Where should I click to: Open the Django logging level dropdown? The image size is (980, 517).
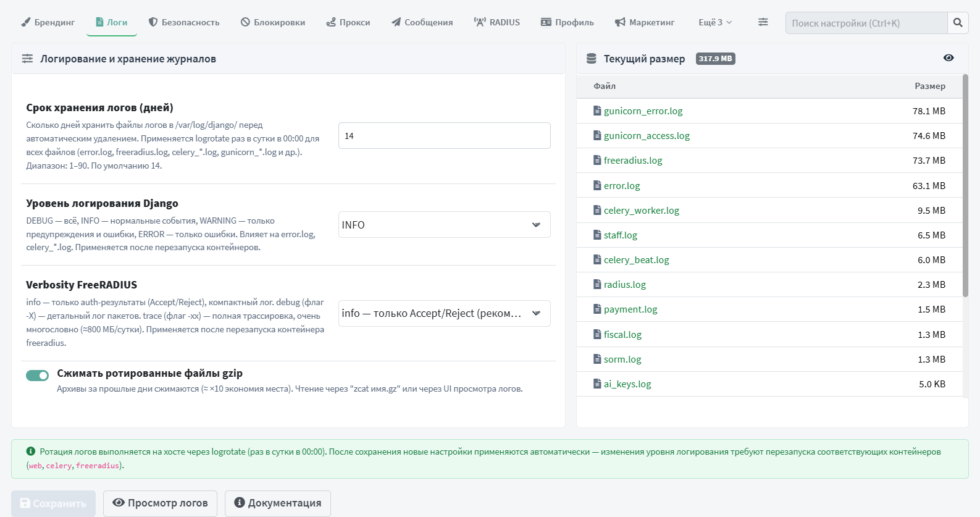tap(445, 225)
